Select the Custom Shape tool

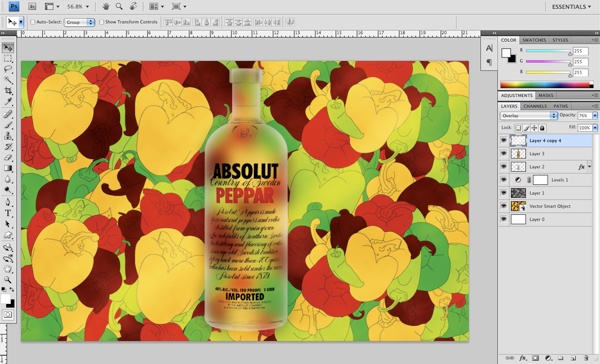point(8,235)
